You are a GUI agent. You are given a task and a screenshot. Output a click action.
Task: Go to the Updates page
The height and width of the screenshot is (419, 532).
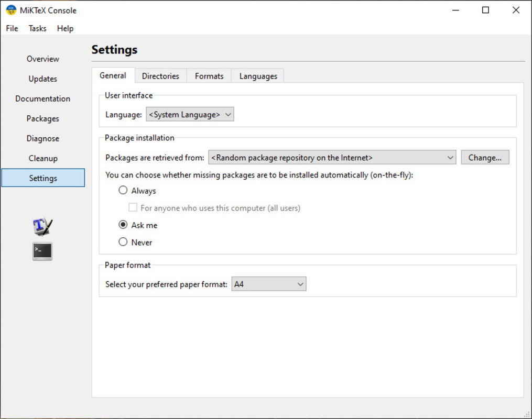[43, 79]
